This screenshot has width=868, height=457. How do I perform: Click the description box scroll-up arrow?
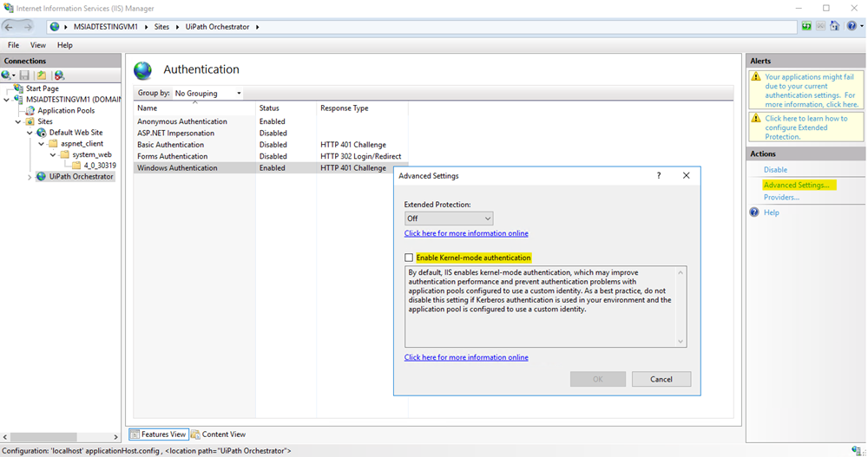coord(681,272)
